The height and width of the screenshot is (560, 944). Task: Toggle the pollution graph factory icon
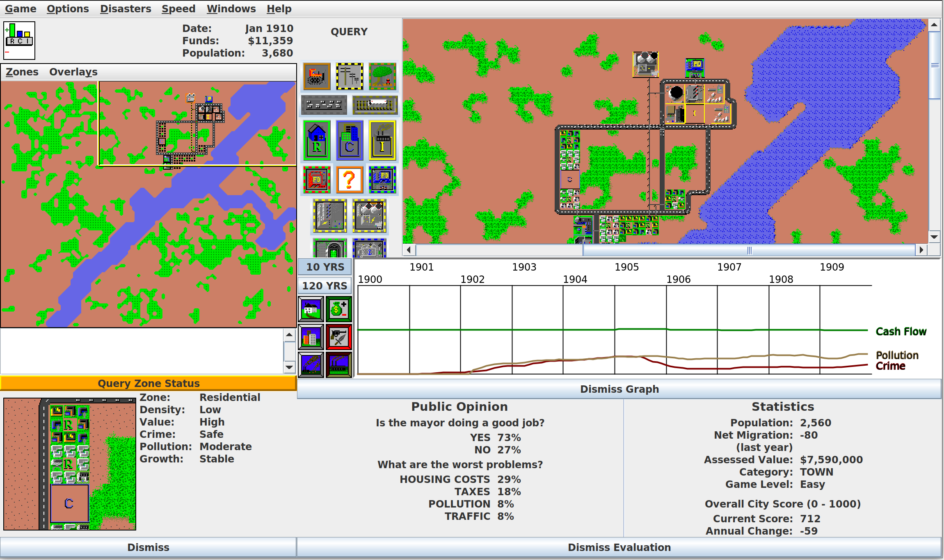(x=339, y=364)
